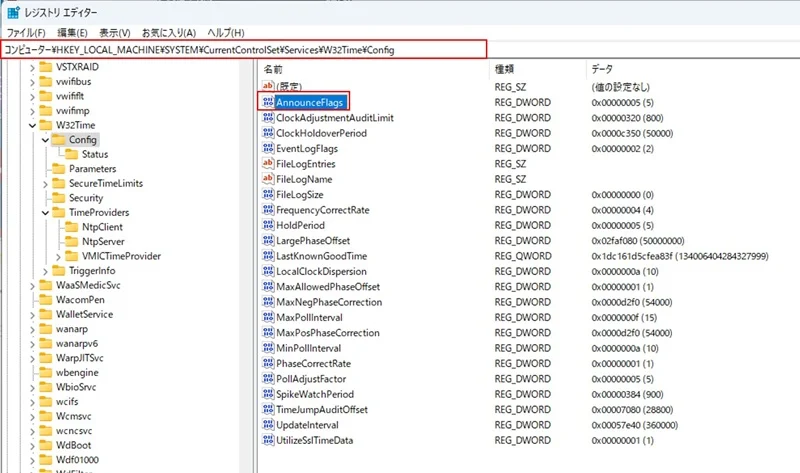Select the wbengine key
This screenshot has width=800, height=473.
click(x=77, y=373)
